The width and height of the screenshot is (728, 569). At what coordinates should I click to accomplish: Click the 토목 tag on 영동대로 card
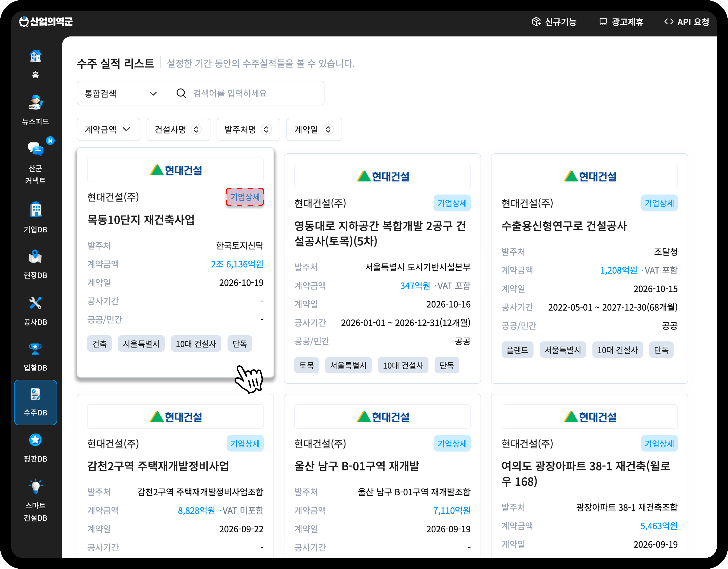pyautogui.click(x=306, y=365)
